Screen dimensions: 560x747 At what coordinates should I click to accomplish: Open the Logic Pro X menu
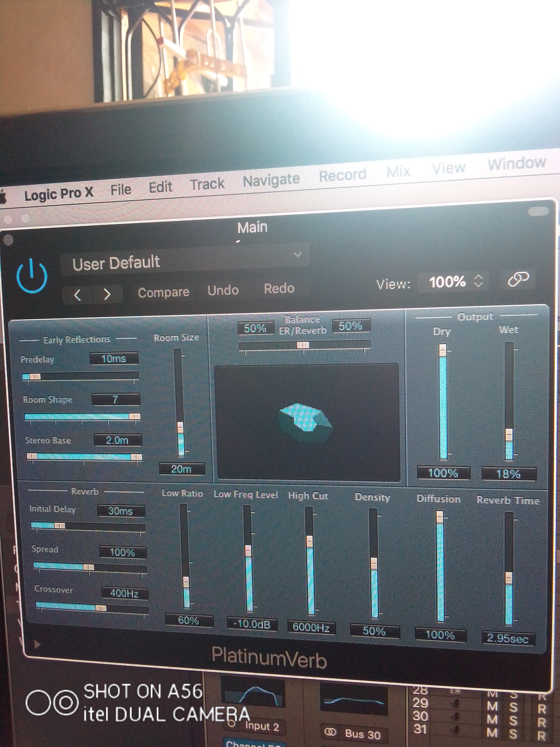click(x=58, y=194)
